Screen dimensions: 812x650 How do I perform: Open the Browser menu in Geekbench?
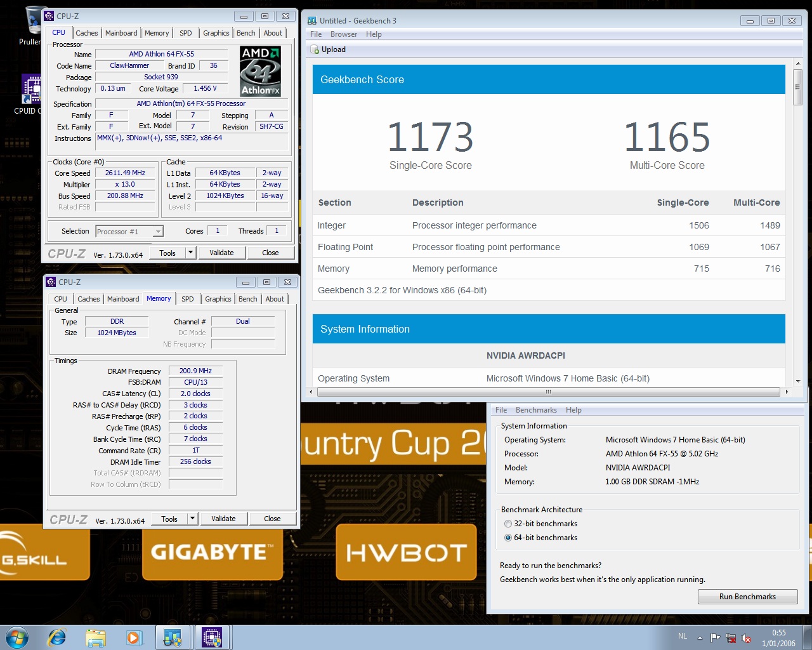[x=344, y=34]
